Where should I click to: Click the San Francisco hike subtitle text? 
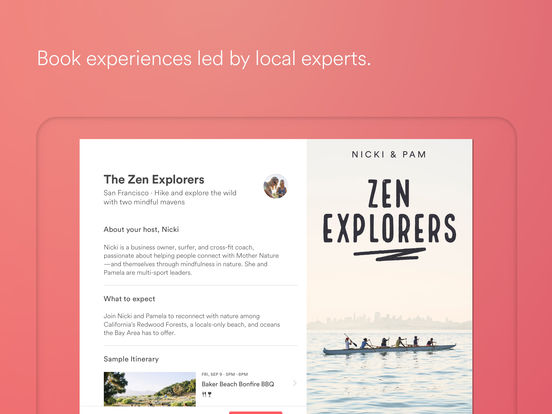click(170, 197)
